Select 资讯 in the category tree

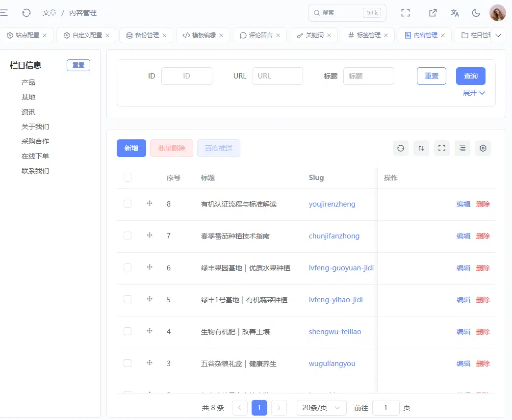pyautogui.click(x=28, y=112)
